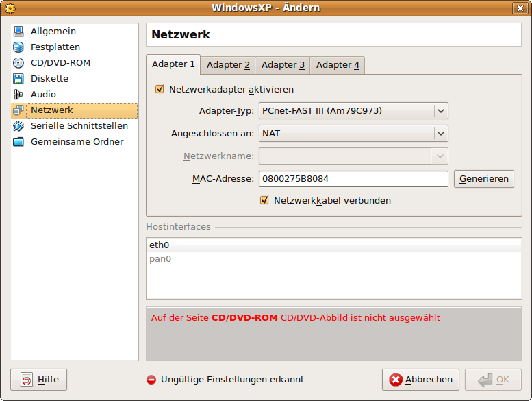The image size is (532, 401).
Task: Open the Angeschlossen an dropdown
Action: point(353,134)
